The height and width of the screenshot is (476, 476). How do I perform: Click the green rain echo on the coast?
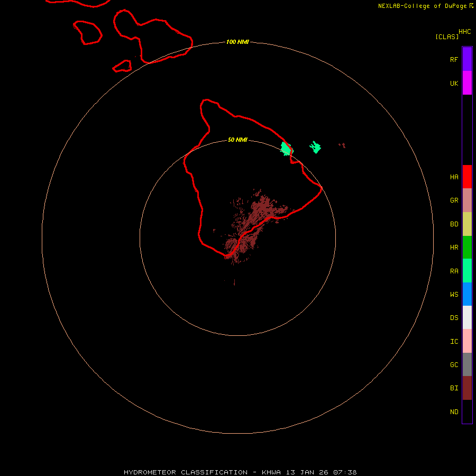(x=286, y=149)
